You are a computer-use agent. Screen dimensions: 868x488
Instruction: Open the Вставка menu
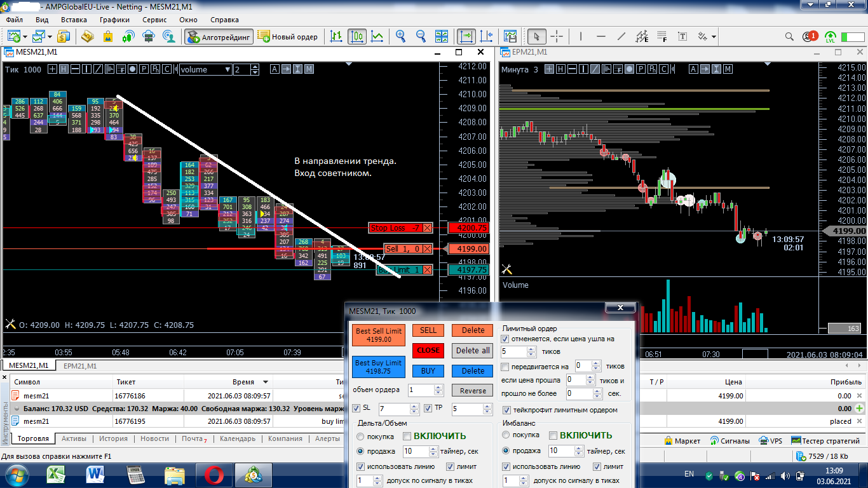click(74, 20)
